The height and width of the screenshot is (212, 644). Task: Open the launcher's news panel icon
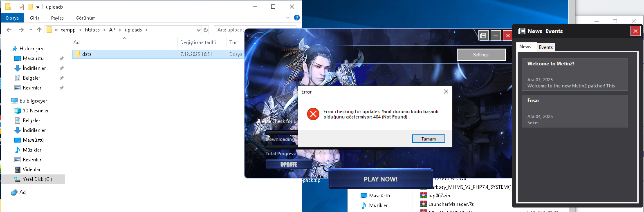point(483,36)
